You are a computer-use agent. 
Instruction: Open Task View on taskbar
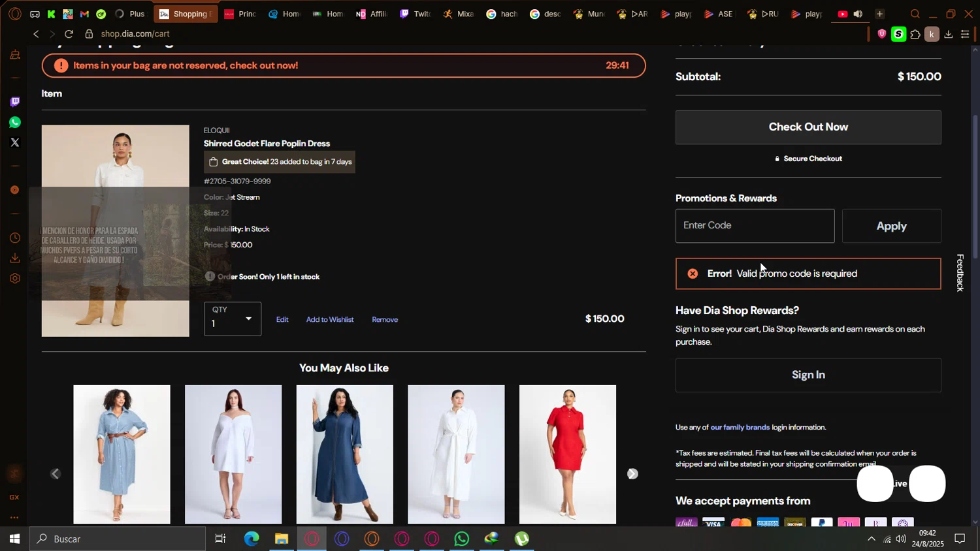(221, 539)
